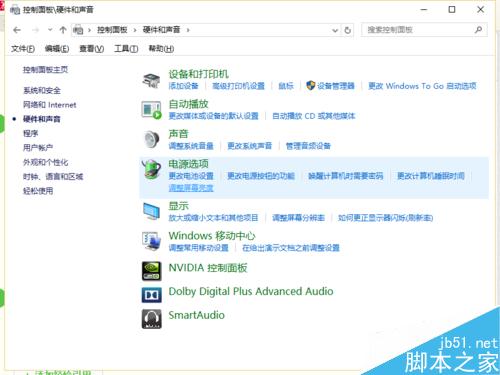This screenshot has height=375, width=500.
Task: Click the 自动播放 AutoPlay icon
Action: click(151, 110)
